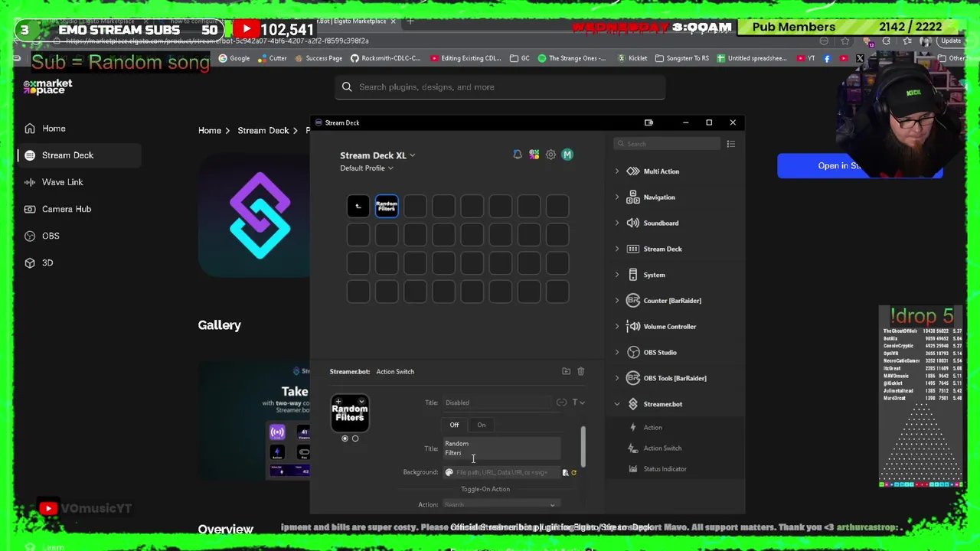Open the Success Page bookmark
This screenshot has width=980, height=551.
318,58
